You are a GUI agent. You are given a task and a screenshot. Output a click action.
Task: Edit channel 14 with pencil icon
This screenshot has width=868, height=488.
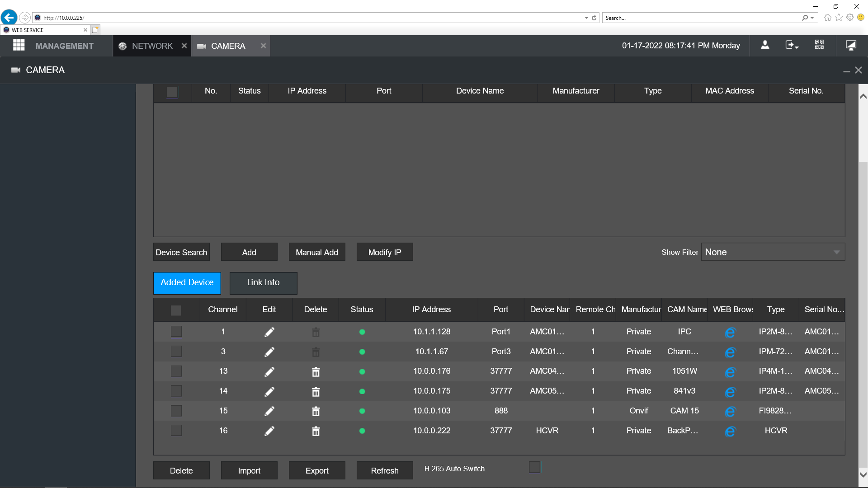coord(269,392)
